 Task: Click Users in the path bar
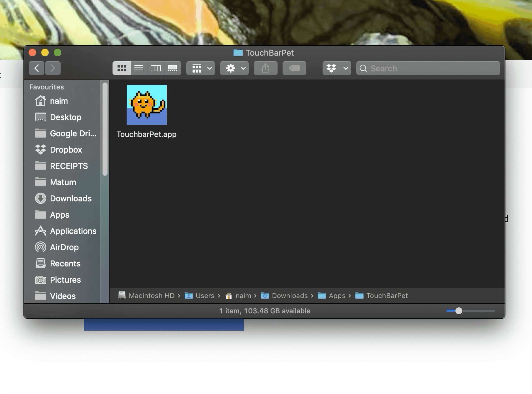[199, 295]
